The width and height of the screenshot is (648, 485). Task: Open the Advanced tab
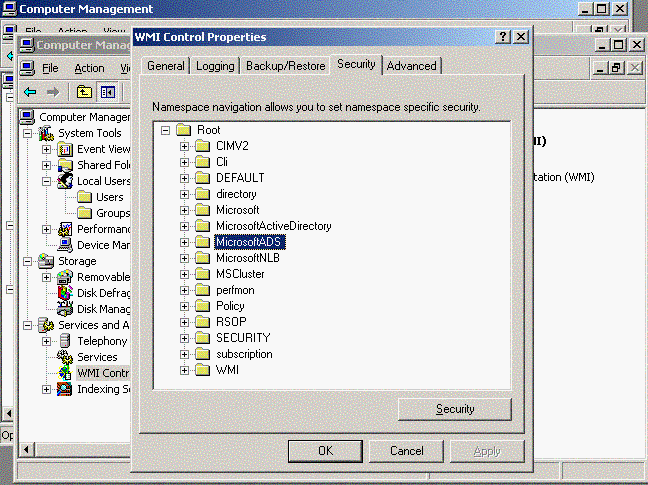click(412, 66)
